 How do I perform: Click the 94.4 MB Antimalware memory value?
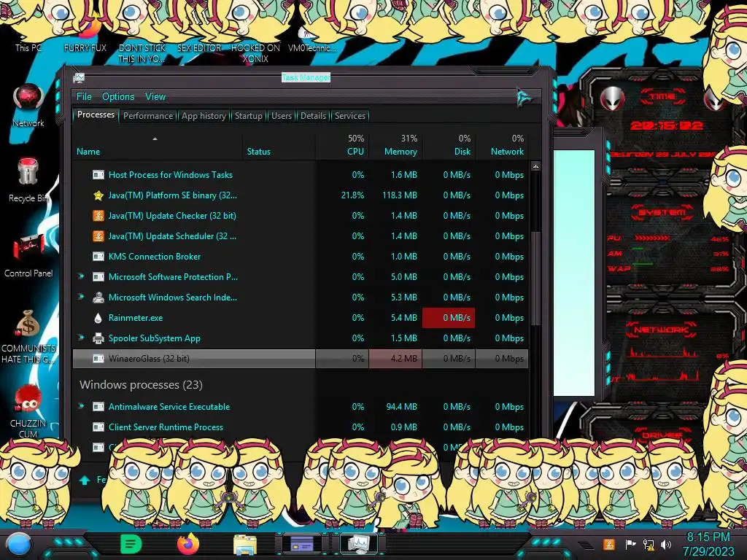point(402,407)
